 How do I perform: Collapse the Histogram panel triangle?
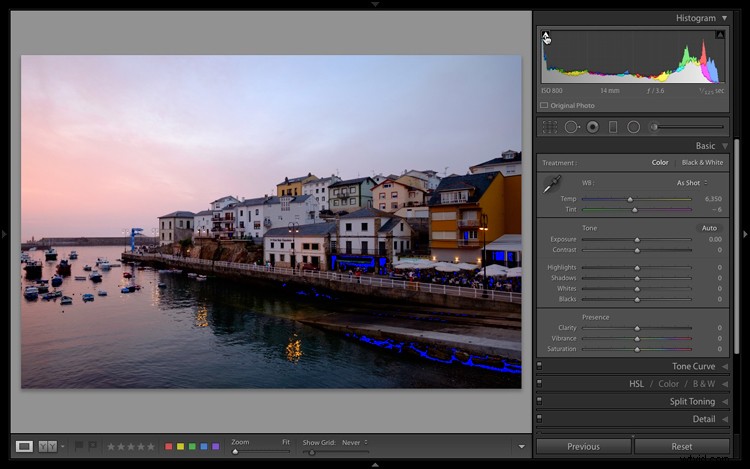(725, 18)
